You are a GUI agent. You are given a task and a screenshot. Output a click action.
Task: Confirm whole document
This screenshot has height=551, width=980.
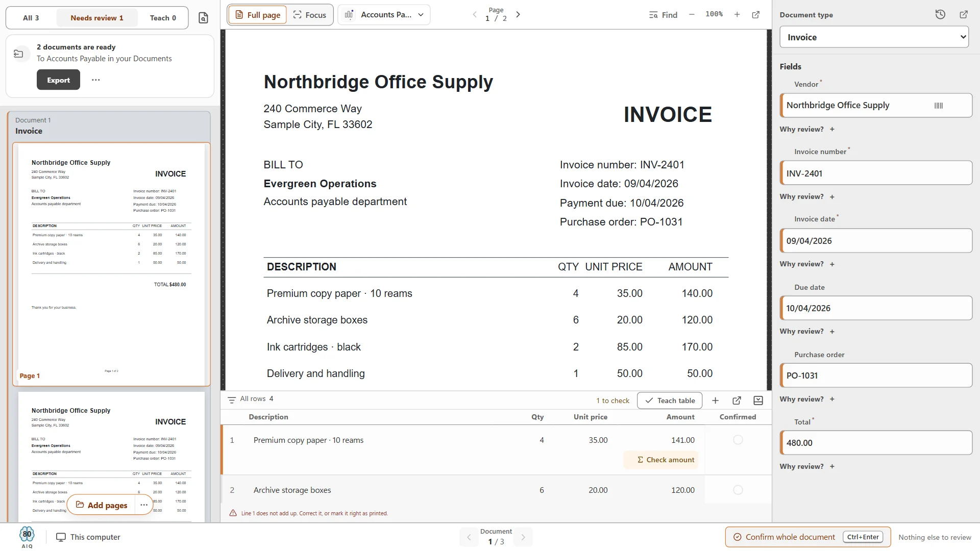tap(808, 537)
